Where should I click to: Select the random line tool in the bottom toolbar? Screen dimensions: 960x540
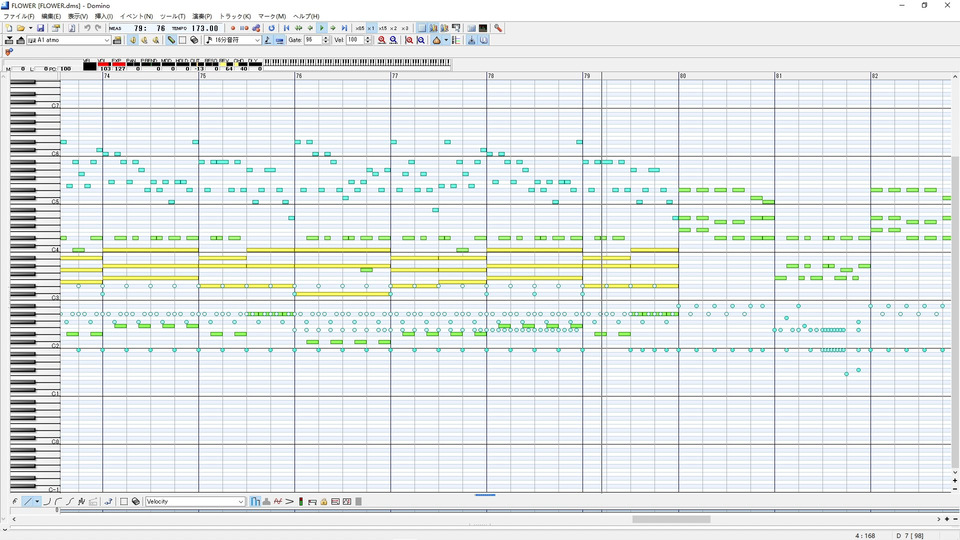81,501
